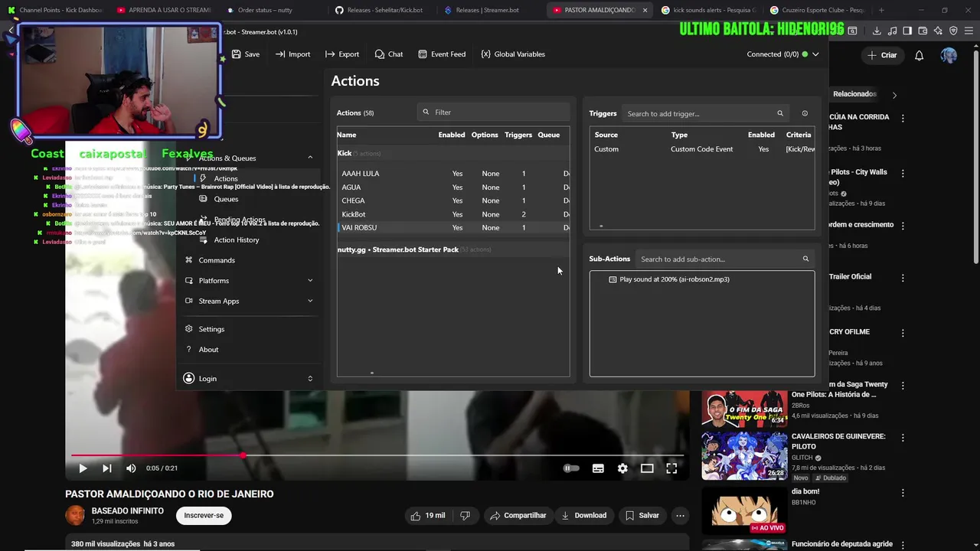Select the 'CHEGA' action row
This screenshot has height=551, width=980.
point(453,201)
